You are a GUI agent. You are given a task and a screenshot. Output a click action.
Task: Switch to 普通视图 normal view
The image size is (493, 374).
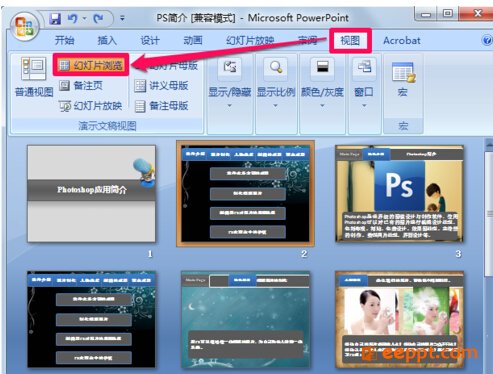[34, 77]
